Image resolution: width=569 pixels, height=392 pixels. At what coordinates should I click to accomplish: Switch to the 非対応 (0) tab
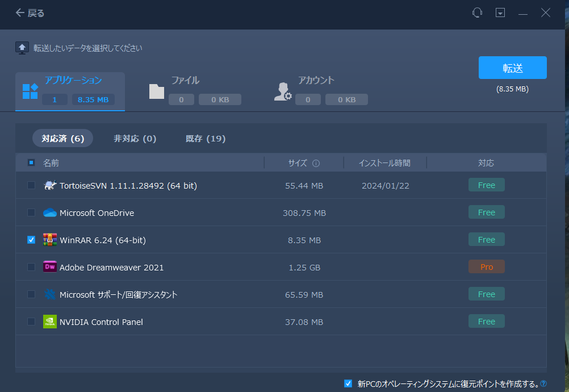click(135, 138)
